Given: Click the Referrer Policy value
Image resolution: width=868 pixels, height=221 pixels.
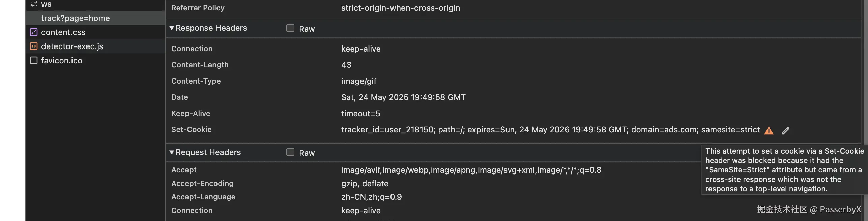Looking at the screenshot, I should click(x=400, y=8).
